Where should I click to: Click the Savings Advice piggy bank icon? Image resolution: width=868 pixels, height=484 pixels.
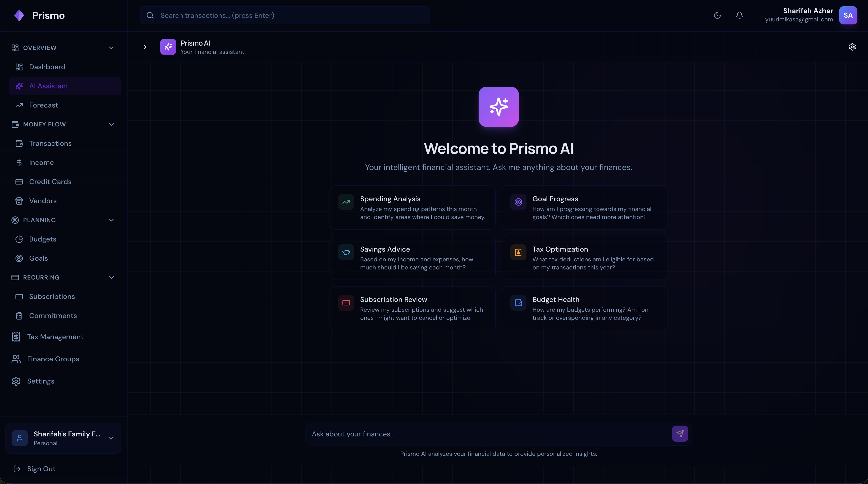pos(346,252)
